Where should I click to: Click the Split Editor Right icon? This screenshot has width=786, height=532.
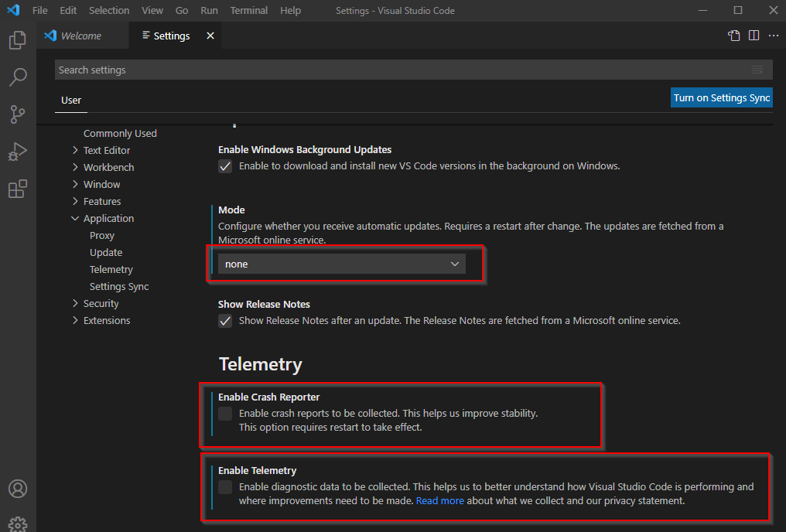click(754, 36)
